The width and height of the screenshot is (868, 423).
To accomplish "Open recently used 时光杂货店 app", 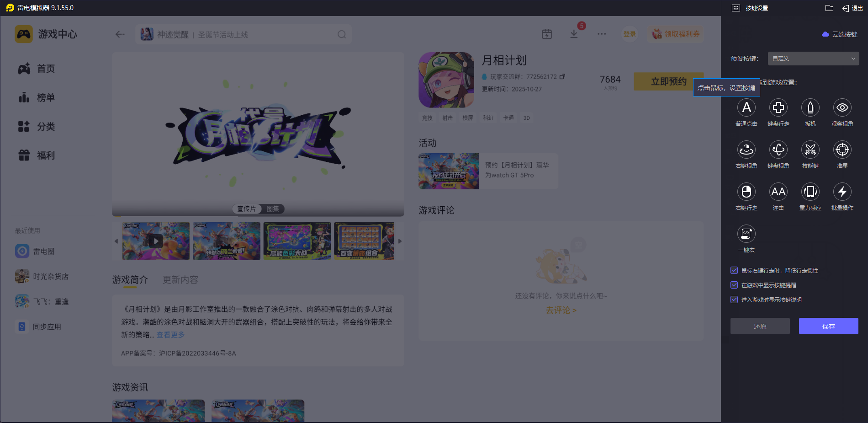I will (x=42, y=276).
